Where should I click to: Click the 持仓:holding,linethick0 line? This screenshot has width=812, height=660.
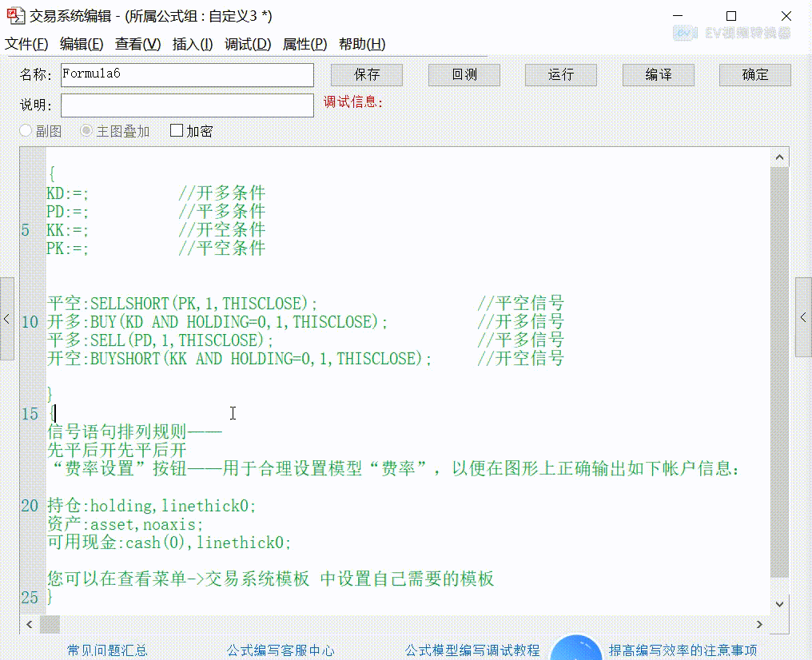pyautogui.click(x=152, y=505)
